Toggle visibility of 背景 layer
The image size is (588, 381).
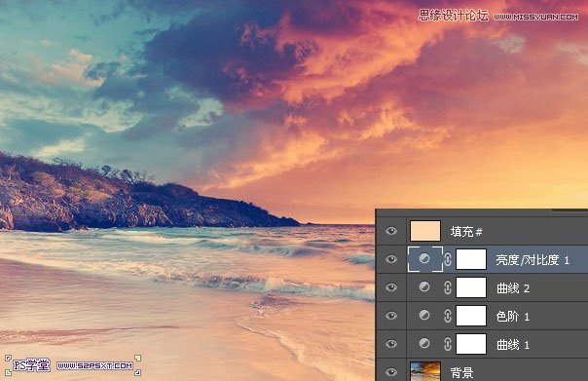pyautogui.click(x=391, y=371)
